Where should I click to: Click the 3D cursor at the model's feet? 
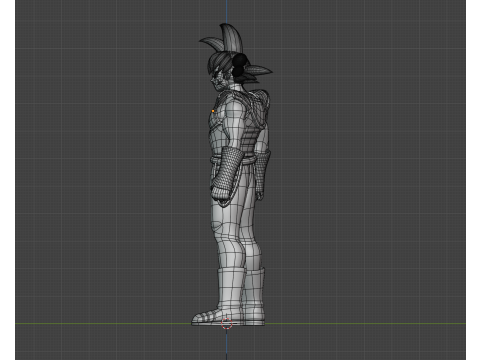(227, 323)
